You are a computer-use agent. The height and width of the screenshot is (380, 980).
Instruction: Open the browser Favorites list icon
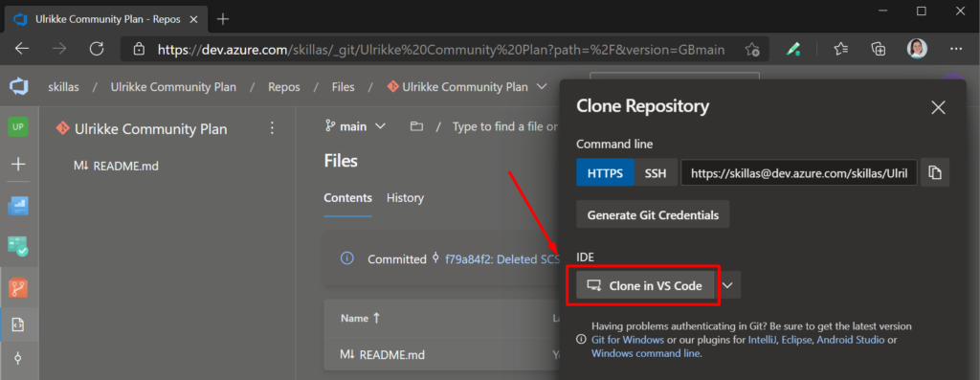pyautogui.click(x=841, y=49)
